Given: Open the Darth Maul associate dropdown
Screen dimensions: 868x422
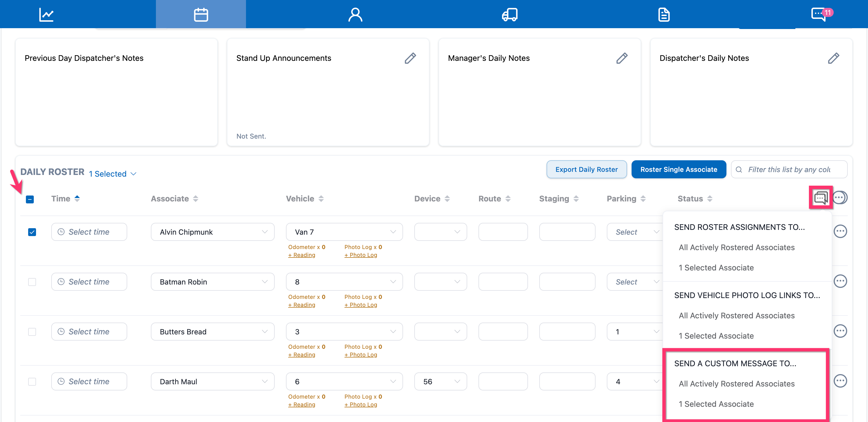Looking at the screenshot, I should point(212,381).
